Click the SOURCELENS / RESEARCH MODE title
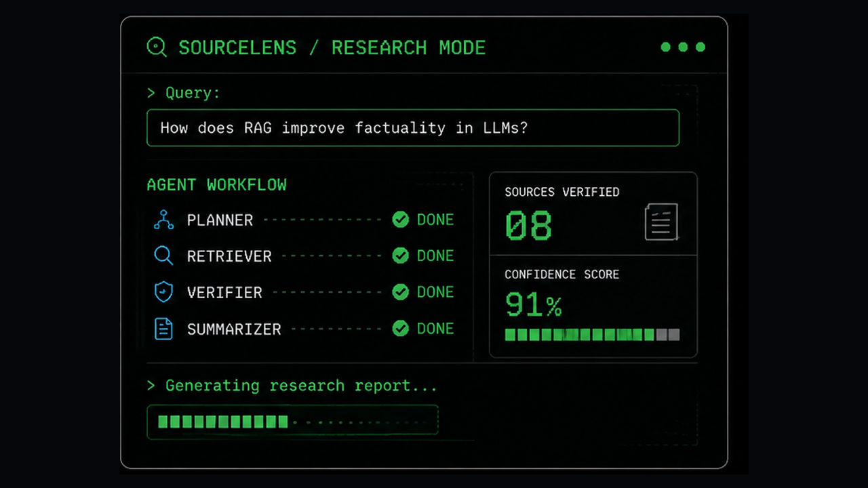Image resolution: width=868 pixels, height=488 pixels. (x=332, y=47)
